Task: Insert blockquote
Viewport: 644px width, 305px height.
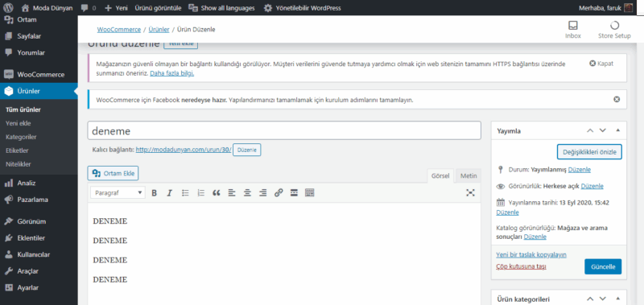Action: [217, 192]
